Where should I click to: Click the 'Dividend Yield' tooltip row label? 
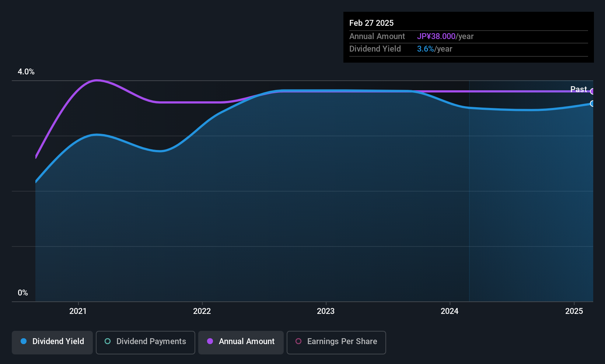[375, 49]
